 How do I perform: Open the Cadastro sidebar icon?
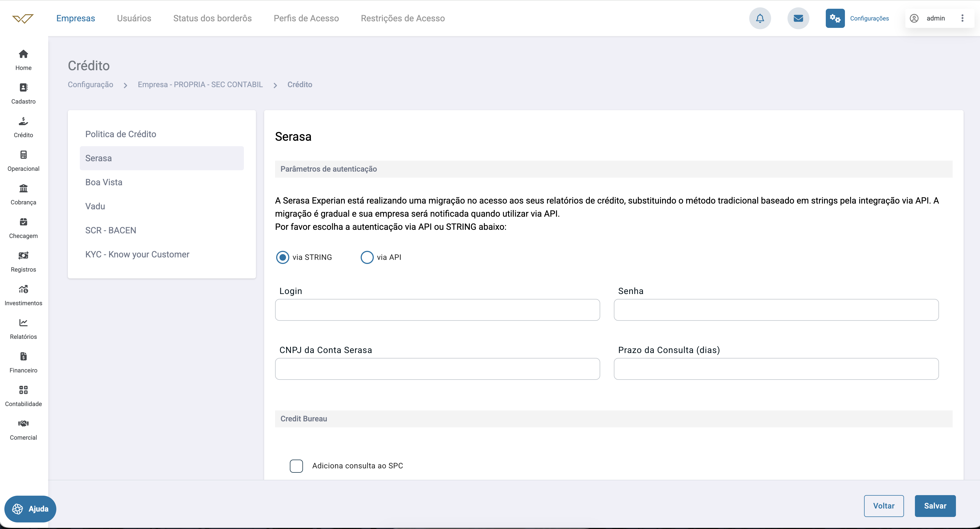click(23, 87)
